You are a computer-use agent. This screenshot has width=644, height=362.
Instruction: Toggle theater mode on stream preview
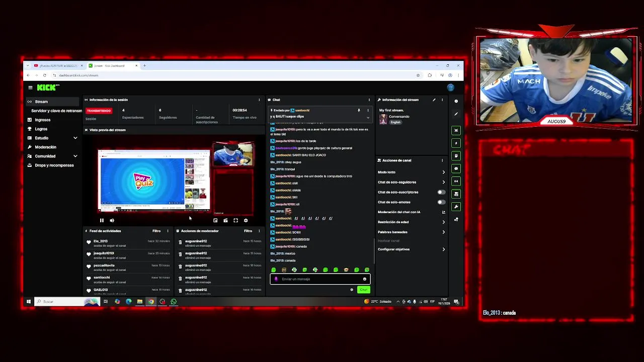point(225,220)
